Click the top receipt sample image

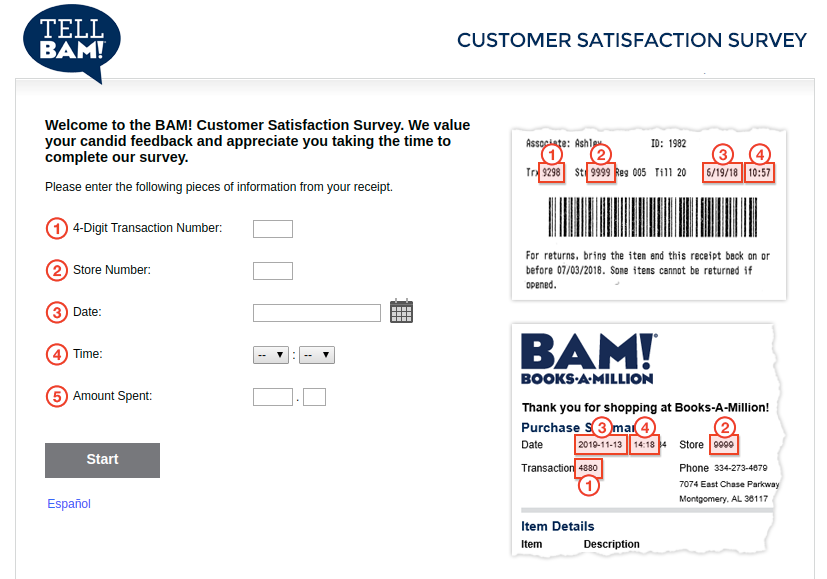[647, 213]
